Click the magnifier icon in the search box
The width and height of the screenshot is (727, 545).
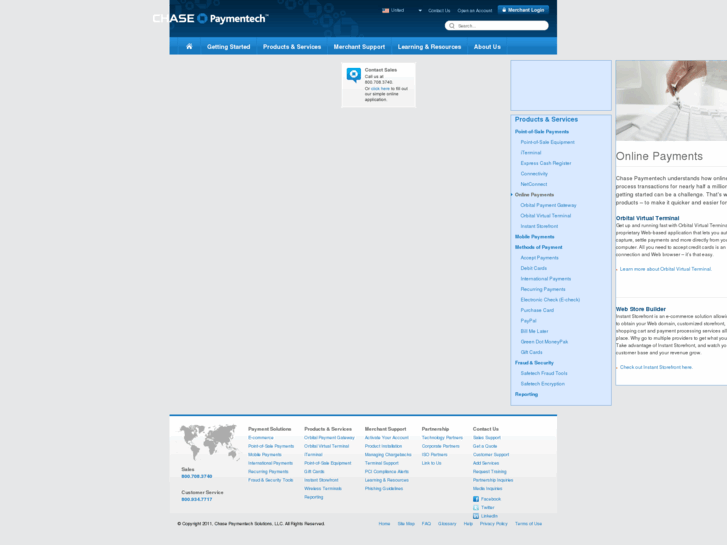pyautogui.click(x=452, y=26)
